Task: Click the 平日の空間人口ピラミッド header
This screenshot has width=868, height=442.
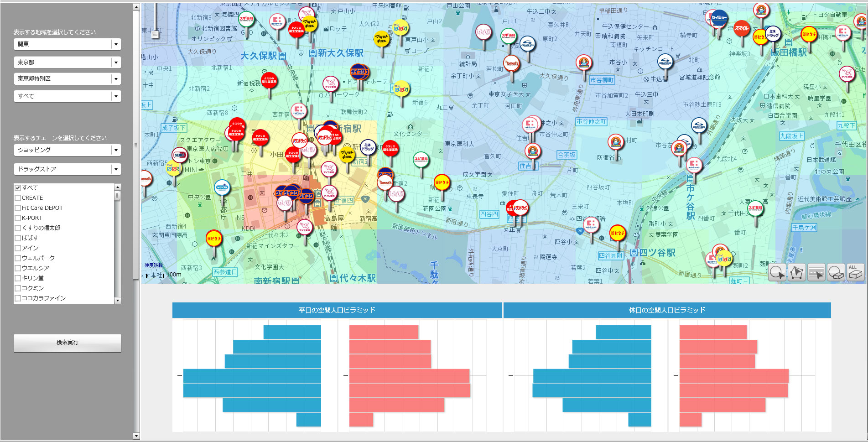Action: [337, 310]
